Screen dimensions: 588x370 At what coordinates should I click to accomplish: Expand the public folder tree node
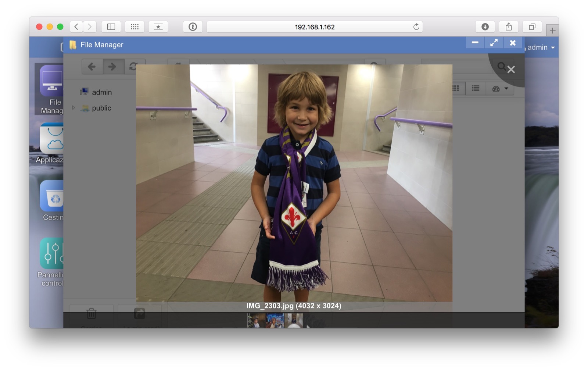coord(73,108)
